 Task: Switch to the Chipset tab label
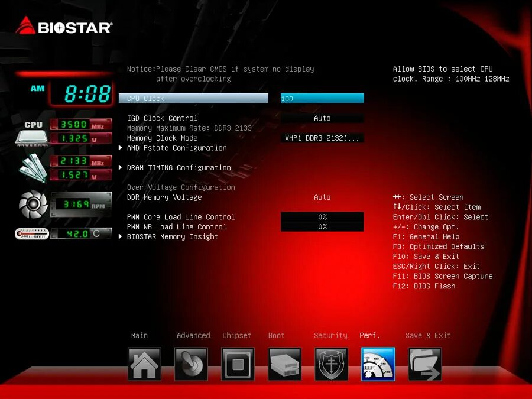click(237, 336)
